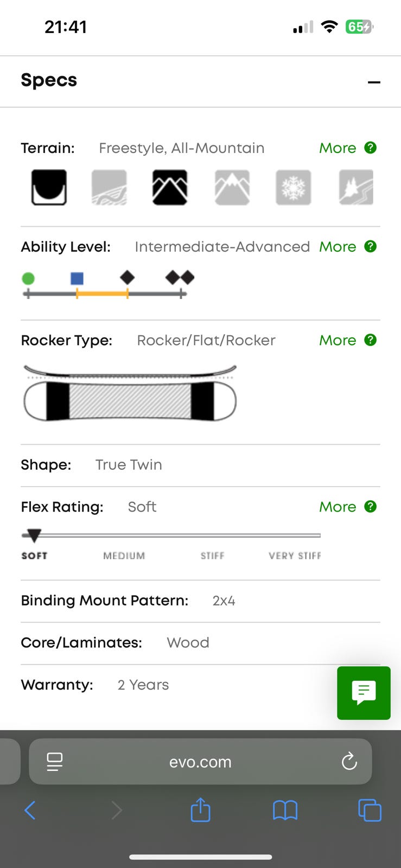The image size is (401, 868).
Task: Tap the Flex Rating slider marker at Soft
Action: pos(34,536)
